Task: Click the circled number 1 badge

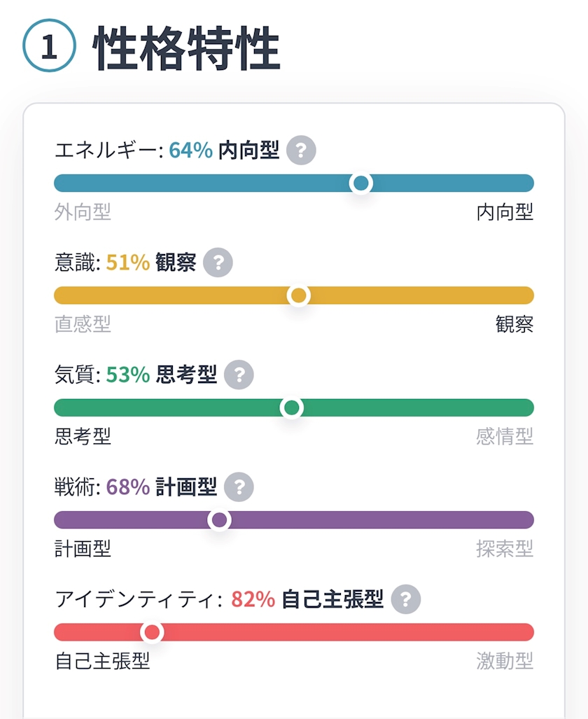Action: (x=49, y=46)
